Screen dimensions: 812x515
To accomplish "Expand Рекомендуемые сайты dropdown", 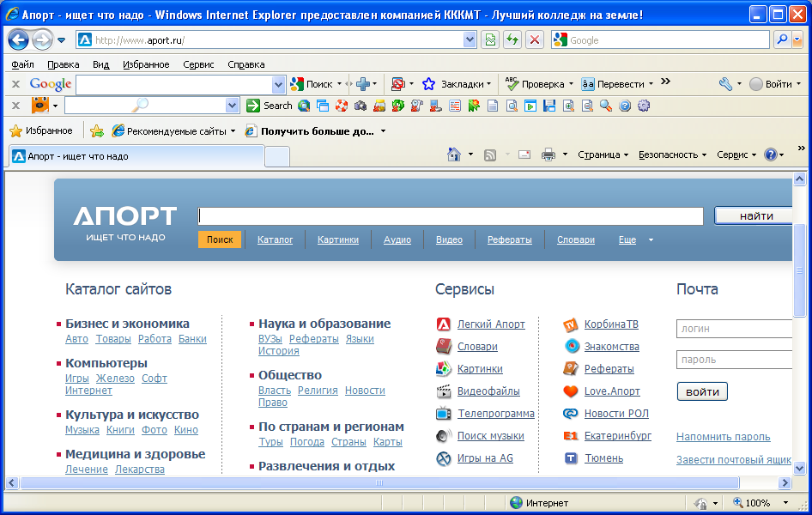I will [233, 131].
